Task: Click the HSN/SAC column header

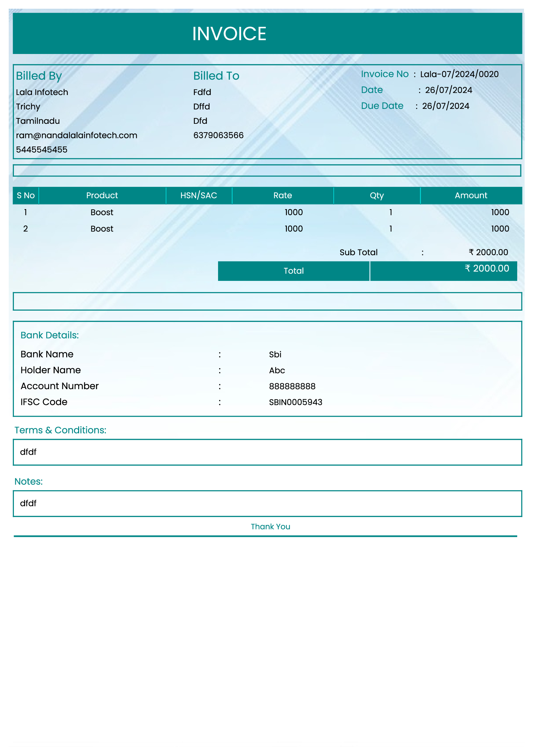Action: pyautogui.click(x=198, y=196)
